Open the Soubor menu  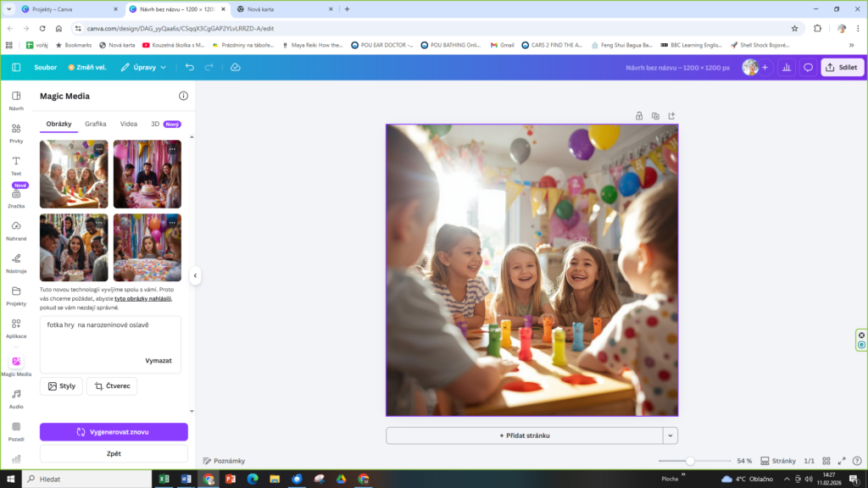[46, 67]
